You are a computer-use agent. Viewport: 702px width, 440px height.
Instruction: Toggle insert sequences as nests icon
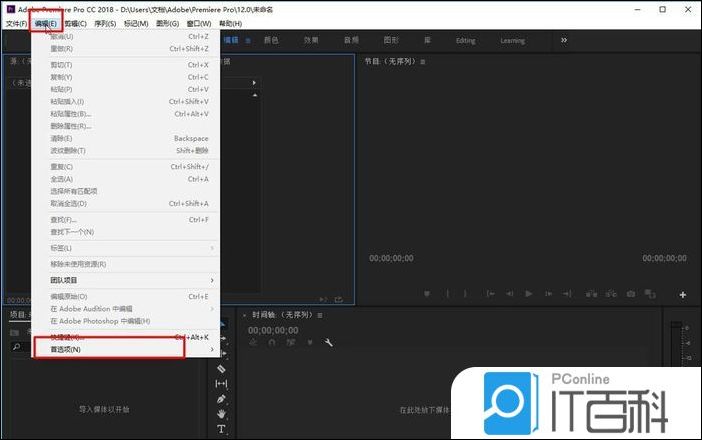(x=253, y=342)
